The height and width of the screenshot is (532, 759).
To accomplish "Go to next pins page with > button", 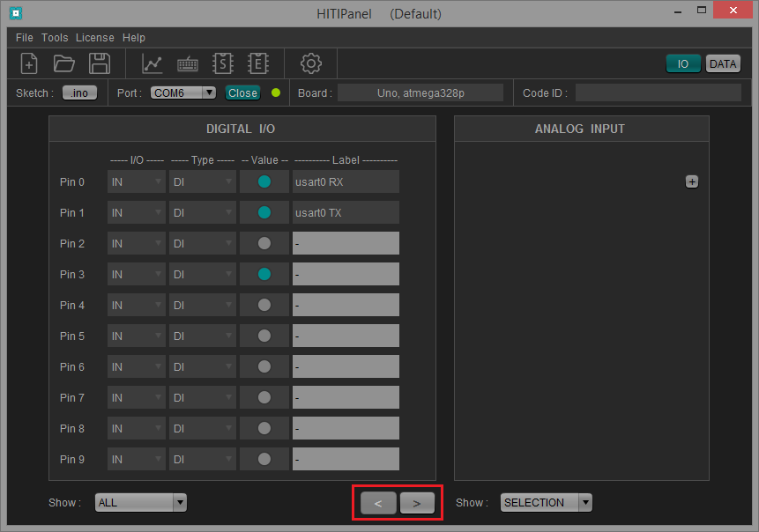I will pyautogui.click(x=417, y=503).
